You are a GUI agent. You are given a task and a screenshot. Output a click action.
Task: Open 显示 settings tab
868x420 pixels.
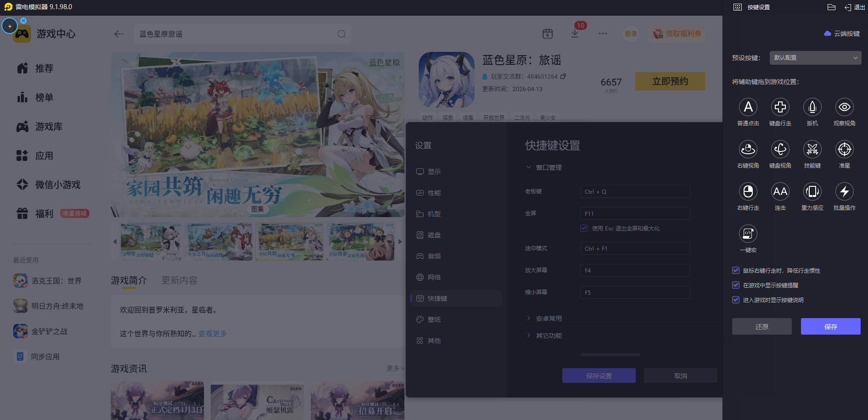click(x=456, y=172)
